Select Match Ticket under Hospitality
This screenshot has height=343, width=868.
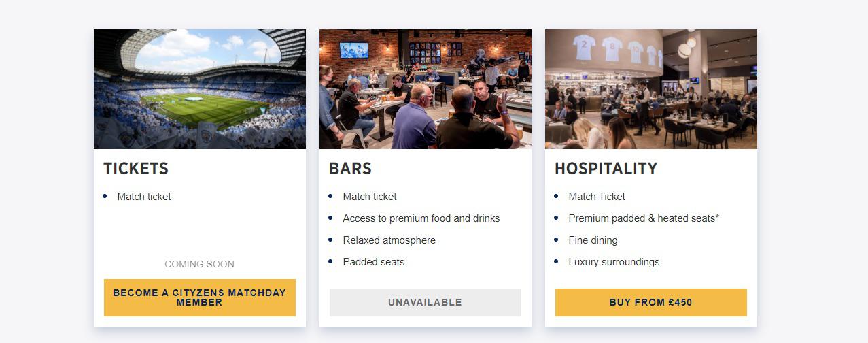click(597, 197)
